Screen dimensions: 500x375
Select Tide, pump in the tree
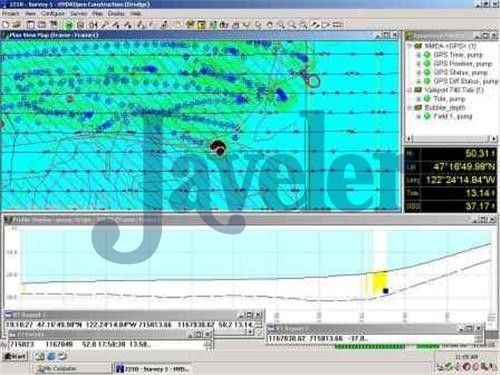pos(449,99)
